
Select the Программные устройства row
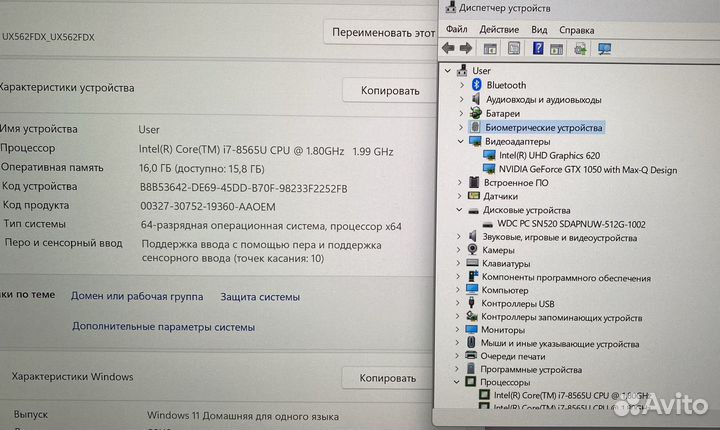[x=531, y=369]
